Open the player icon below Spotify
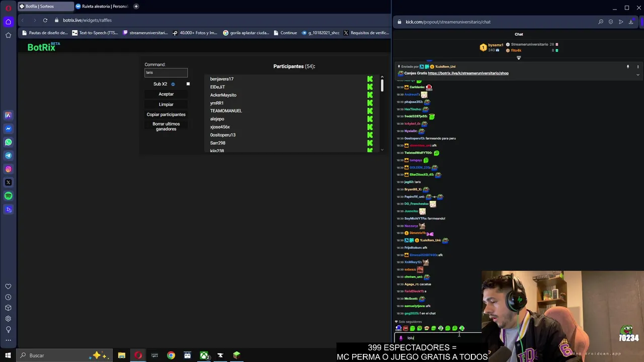This screenshot has height=362, width=644. (x=8, y=210)
